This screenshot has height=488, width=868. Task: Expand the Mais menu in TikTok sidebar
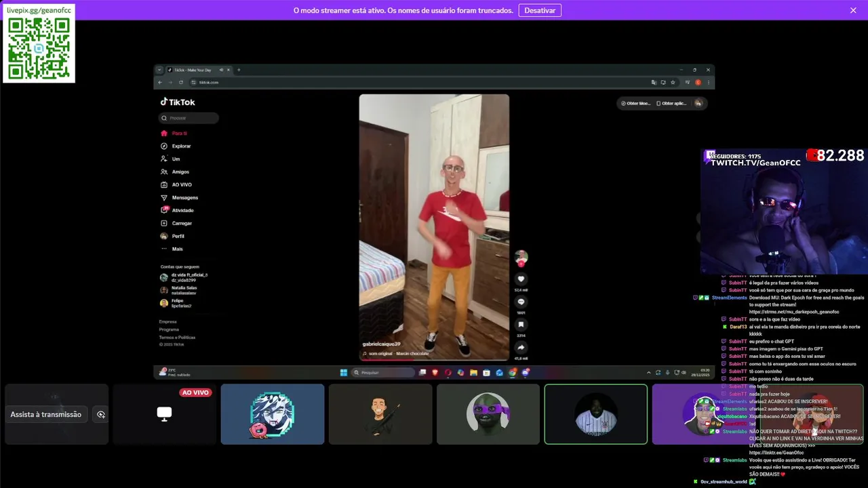click(x=172, y=249)
